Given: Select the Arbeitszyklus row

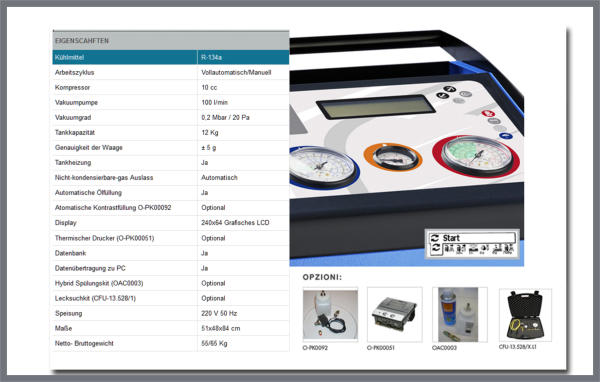Looking at the screenshot, I should tap(171, 72).
